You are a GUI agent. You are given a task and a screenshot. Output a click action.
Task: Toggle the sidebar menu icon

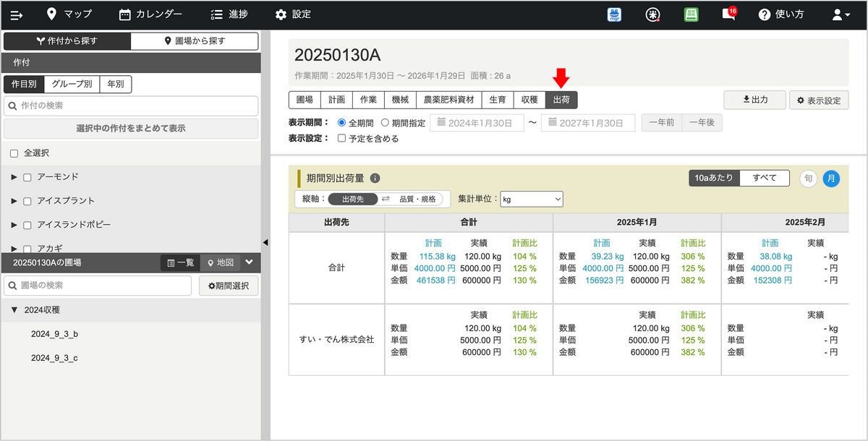[17, 14]
